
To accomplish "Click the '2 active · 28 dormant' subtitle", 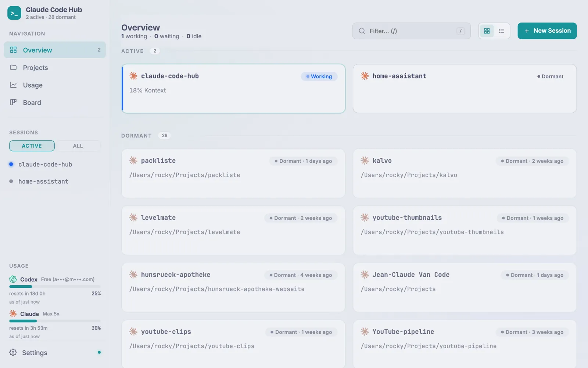I will 51,17.
